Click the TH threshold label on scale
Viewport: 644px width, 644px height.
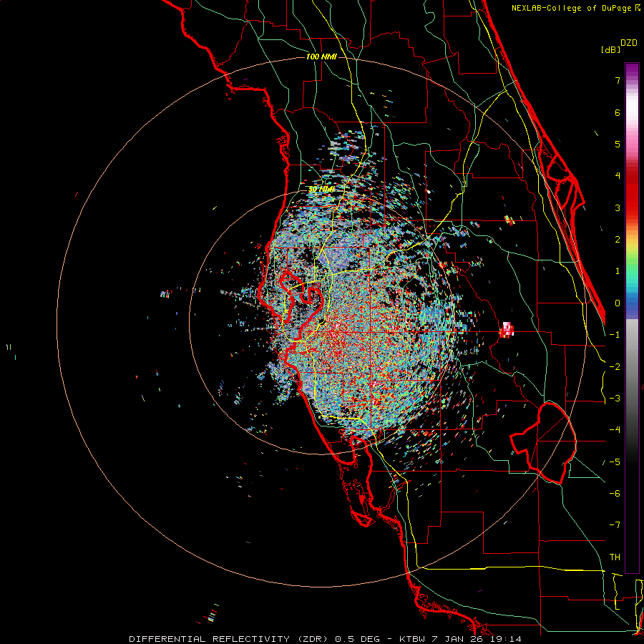[x=615, y=557]
